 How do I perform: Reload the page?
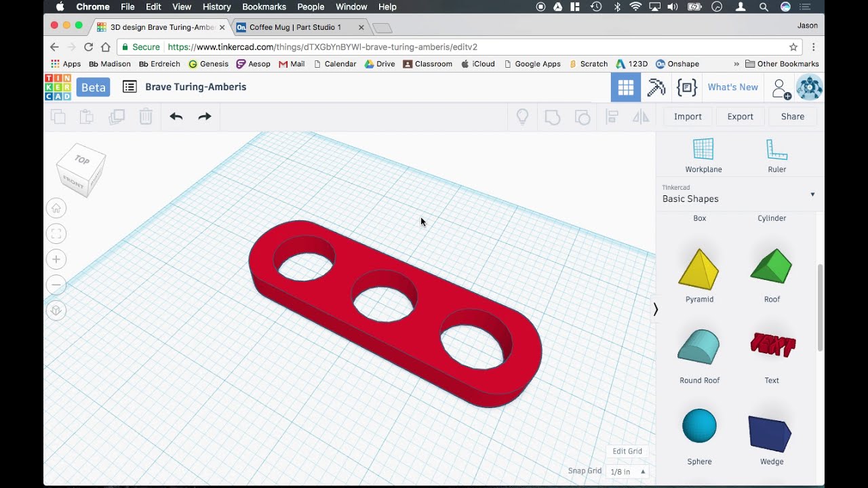pos(88,47)
